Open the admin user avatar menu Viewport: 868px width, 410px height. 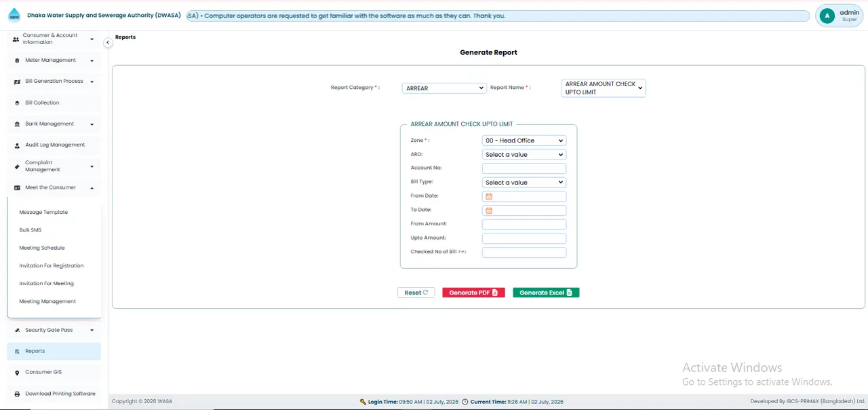point(827,16)
